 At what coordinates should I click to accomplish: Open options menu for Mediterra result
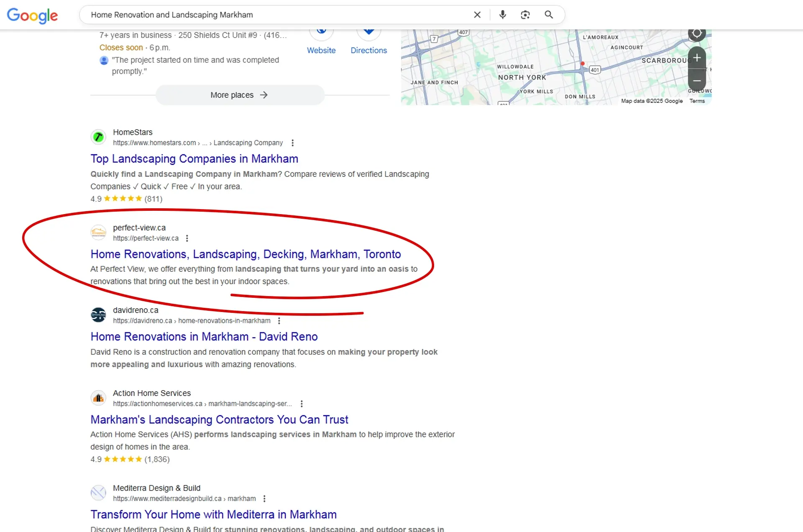264,499
